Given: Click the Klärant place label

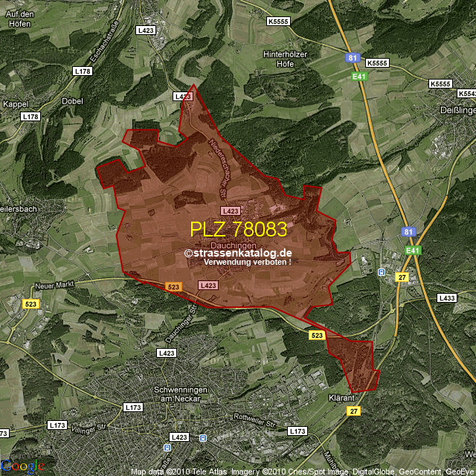Looking at the screenshot, I should (341, 398).
